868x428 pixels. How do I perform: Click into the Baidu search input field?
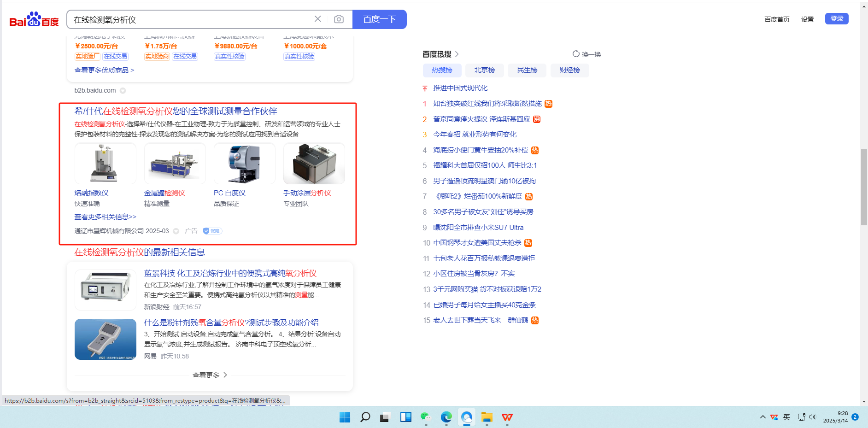[x=191, y=19]
